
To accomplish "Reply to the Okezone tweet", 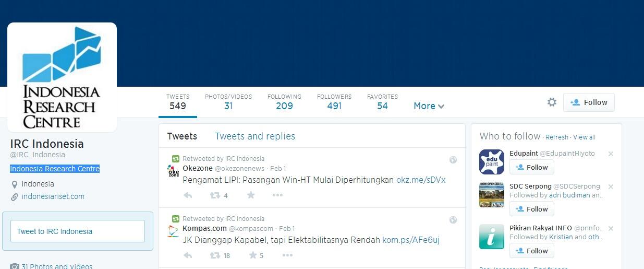I will point(188,195).
